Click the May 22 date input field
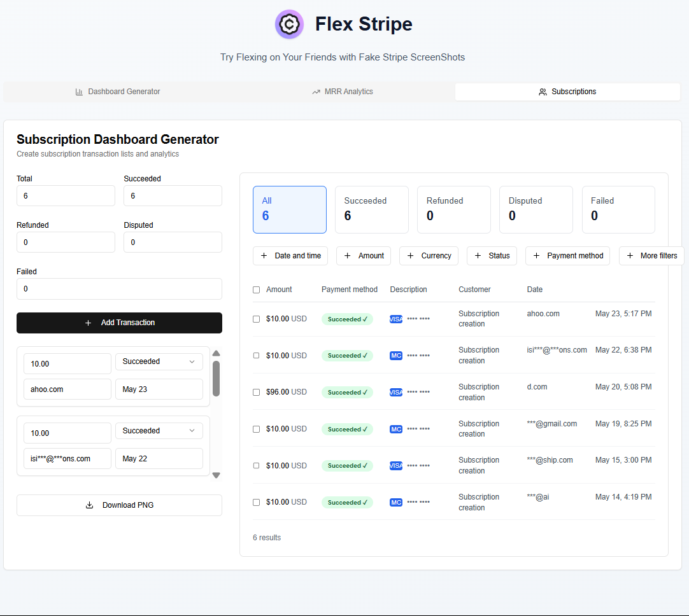Screen dimensions: 689x616 pyautogui.click(x=159, y=459)
